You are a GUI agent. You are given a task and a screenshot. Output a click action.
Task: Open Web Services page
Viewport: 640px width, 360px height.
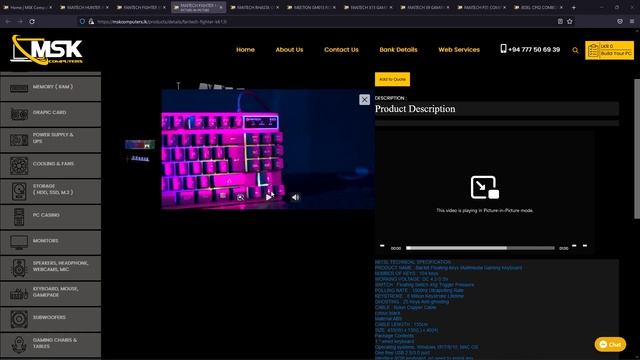coord(459,49)
